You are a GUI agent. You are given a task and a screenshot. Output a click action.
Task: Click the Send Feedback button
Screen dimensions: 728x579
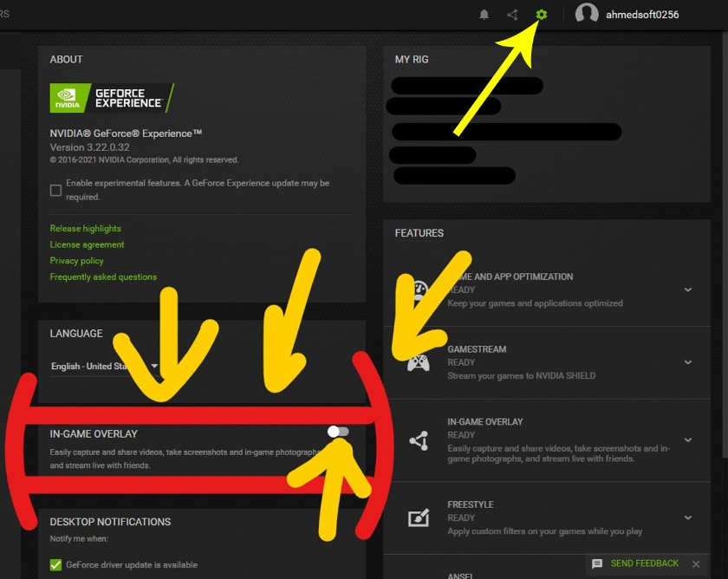coord(645,563)
